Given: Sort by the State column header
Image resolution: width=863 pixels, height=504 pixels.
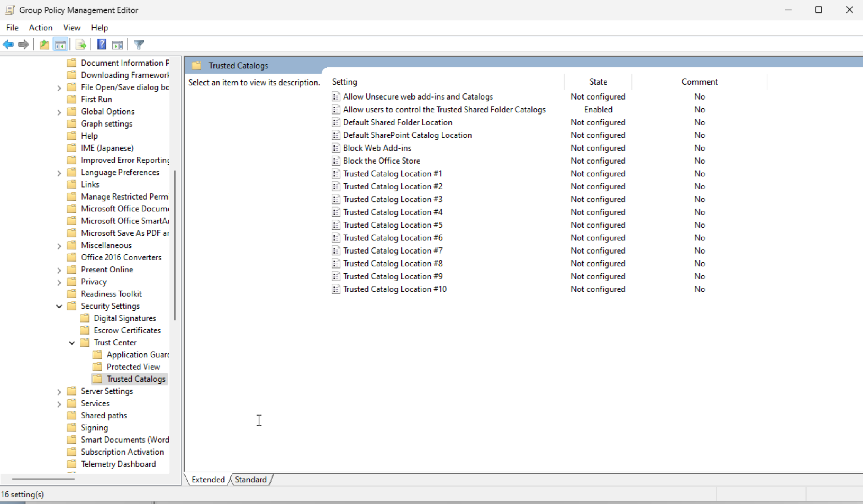Looking at the screenshot, I should (x=598, y=82).
